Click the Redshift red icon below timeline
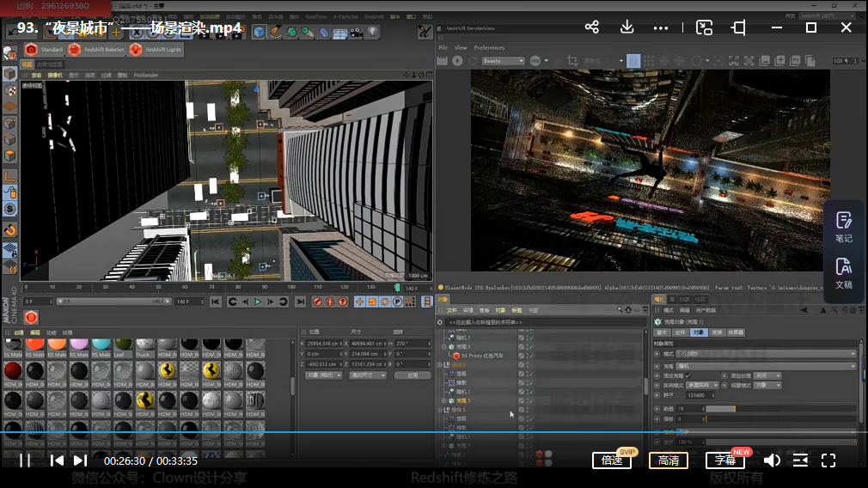 (x=31, y=317)
